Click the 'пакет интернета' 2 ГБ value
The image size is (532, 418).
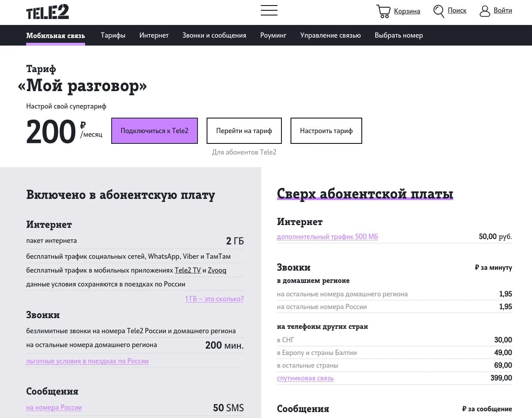[235, 241]
